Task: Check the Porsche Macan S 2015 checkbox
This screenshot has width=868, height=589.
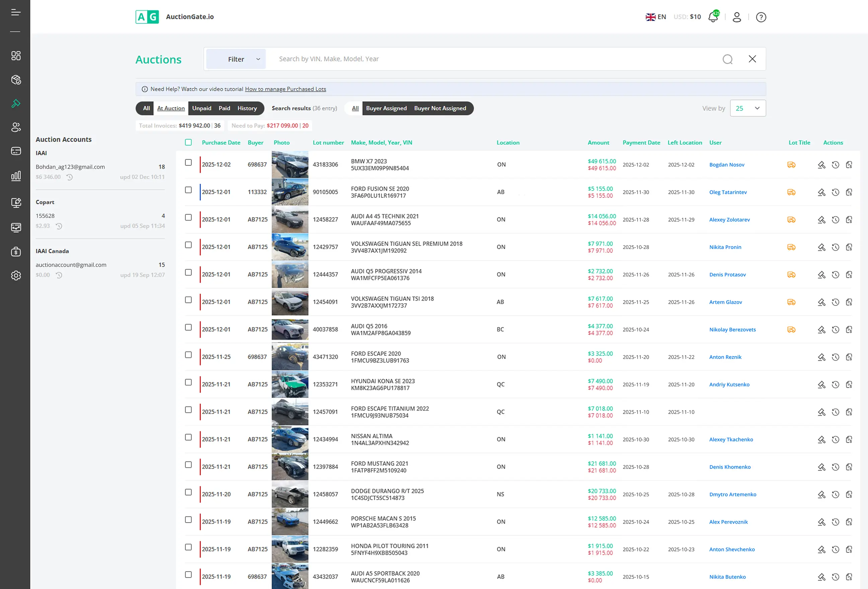Action: tap(188, 520)
